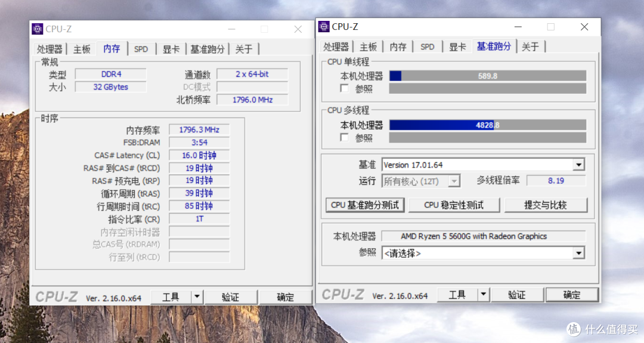
Task: Open the 运行 所有核心 (12T) dropdown
Action: [x=454, y=181]
